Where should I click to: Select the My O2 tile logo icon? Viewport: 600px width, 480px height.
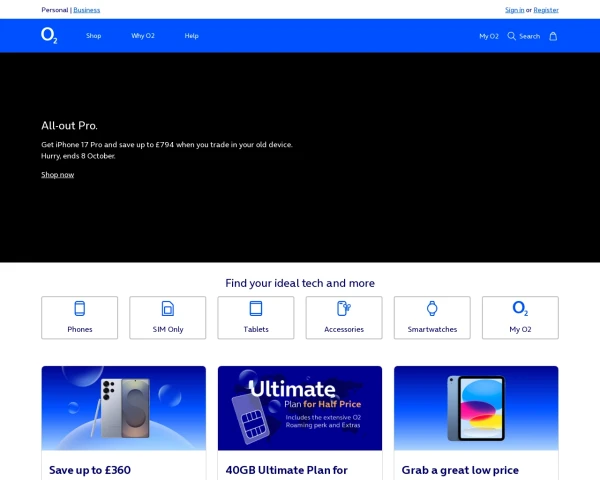[x=520, y=308]
